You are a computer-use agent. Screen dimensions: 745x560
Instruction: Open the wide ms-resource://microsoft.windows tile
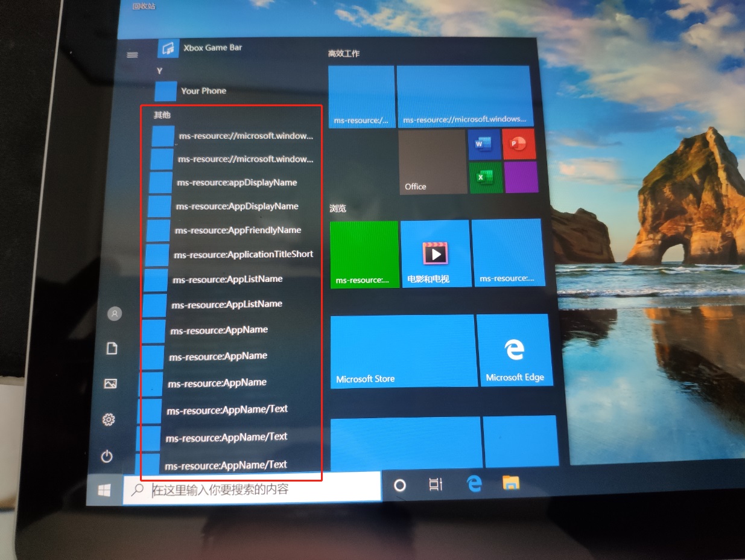(464, 97)
